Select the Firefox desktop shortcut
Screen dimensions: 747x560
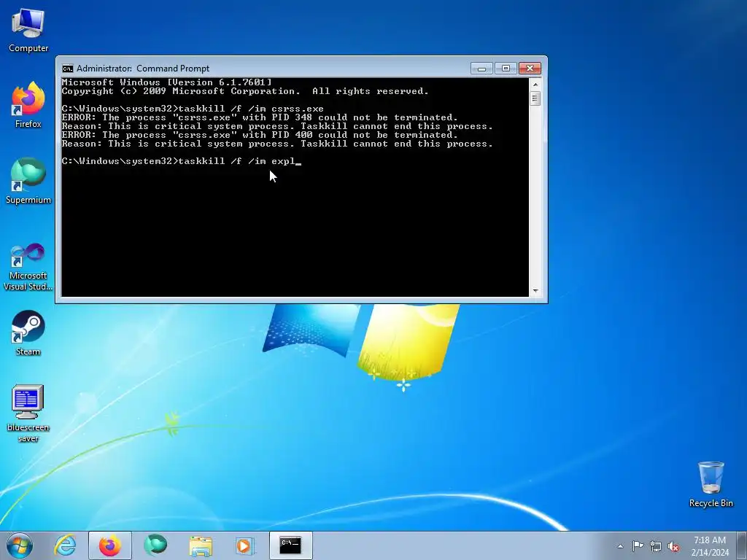[28, 105]
